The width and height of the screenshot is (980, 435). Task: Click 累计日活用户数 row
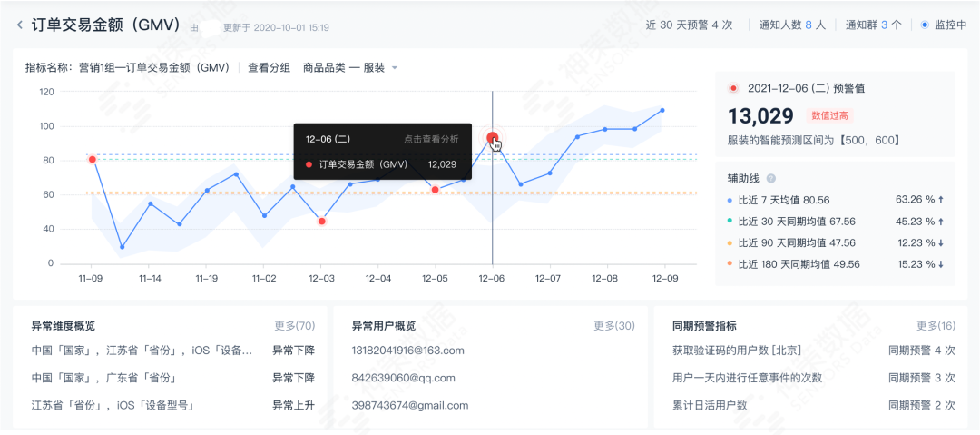point(814,406)
